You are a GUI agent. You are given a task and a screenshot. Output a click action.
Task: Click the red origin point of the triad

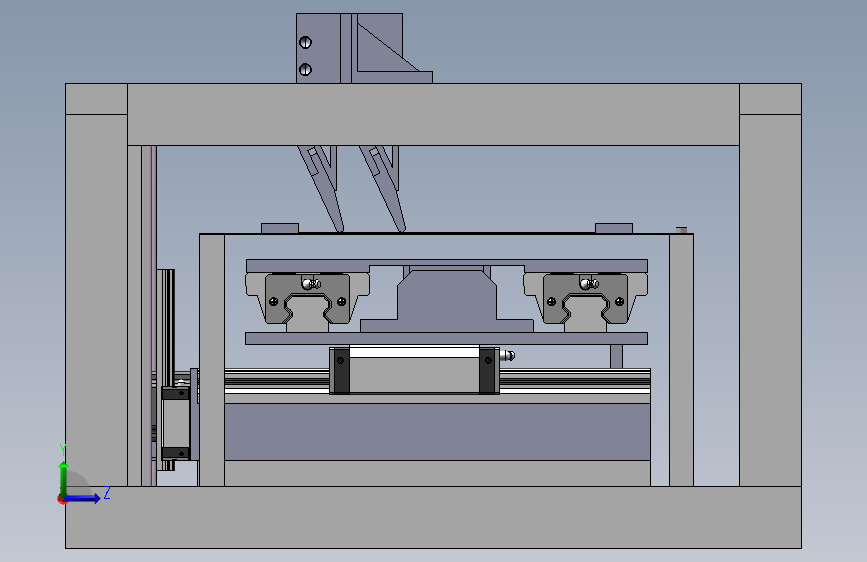click(62, 499)
